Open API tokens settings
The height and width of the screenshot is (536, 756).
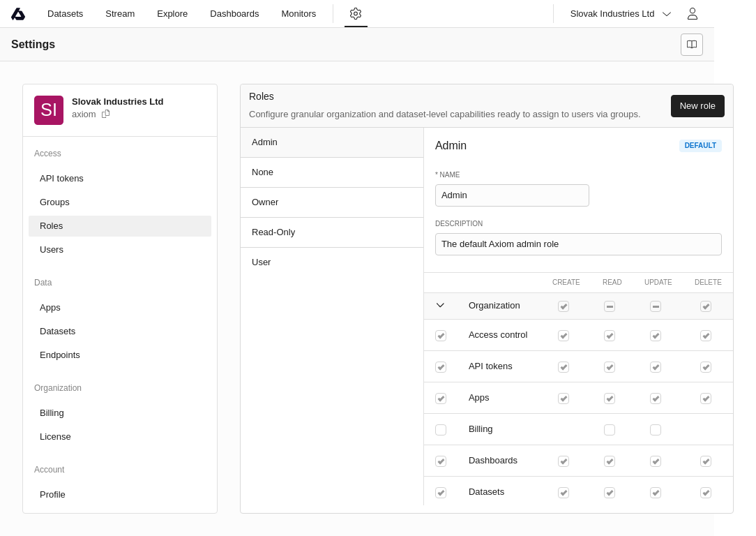click(x=61, y=179)
